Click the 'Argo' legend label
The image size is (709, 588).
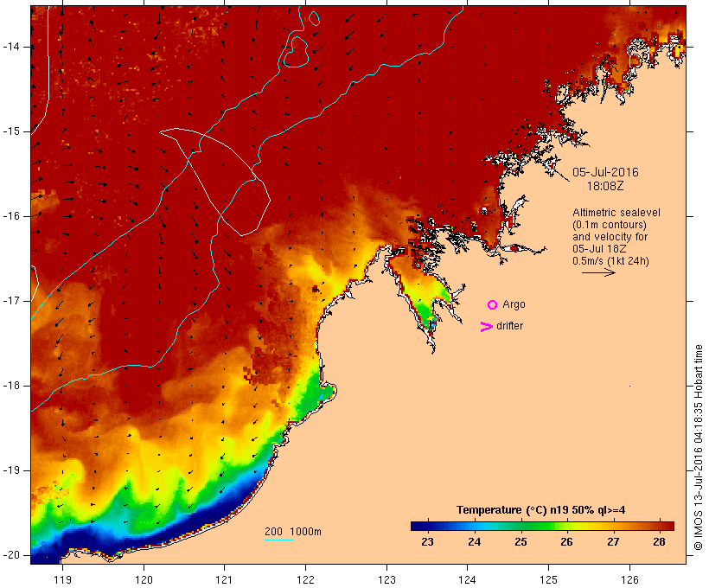coord(514,304)
